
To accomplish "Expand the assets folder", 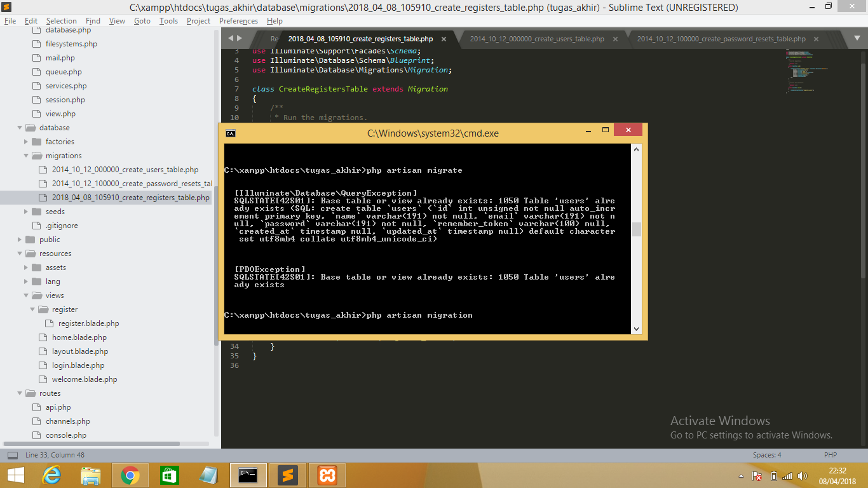I will [26, 268].
